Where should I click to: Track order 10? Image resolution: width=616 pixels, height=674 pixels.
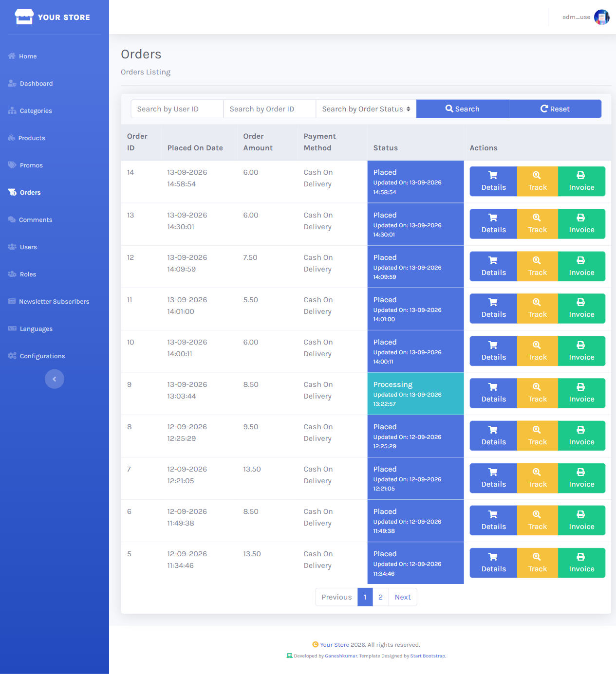coord(538,351)
